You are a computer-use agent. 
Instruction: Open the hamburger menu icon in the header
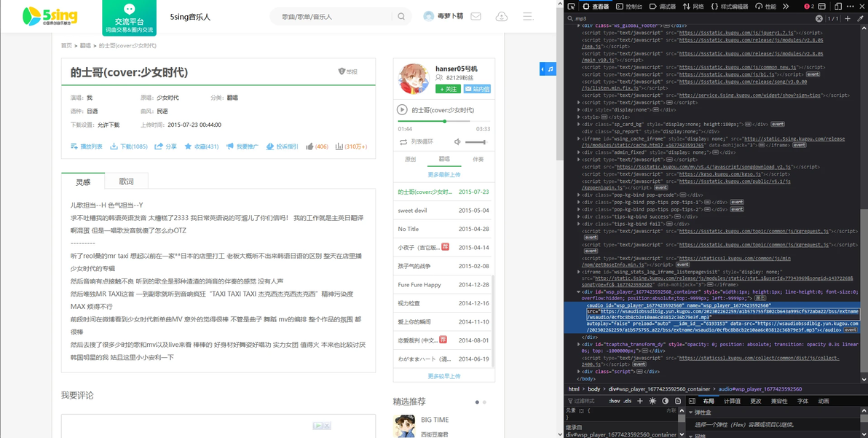tap(527, 17)
